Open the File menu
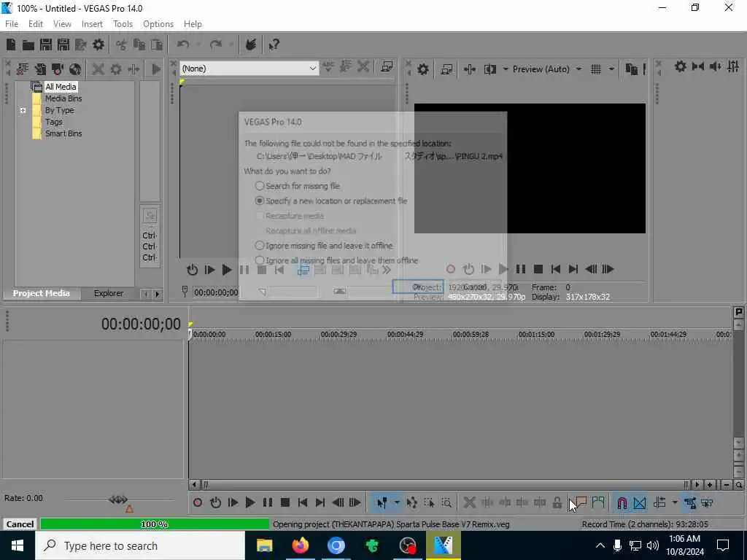Screen dimensions: 747x560 coord(12,24)
